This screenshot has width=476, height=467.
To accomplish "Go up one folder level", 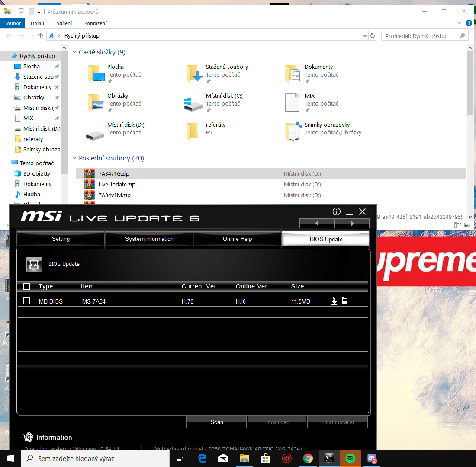I will pos(41,36).
